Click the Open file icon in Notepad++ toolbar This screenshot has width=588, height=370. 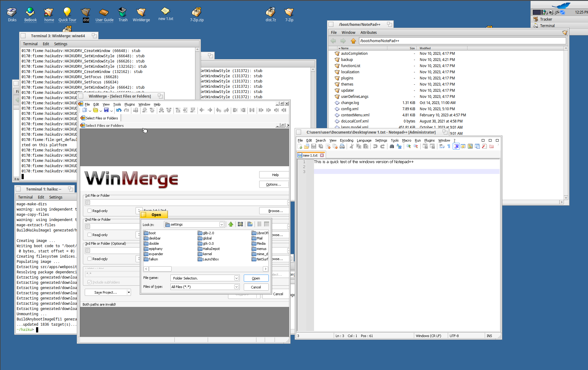pos(307,147)
